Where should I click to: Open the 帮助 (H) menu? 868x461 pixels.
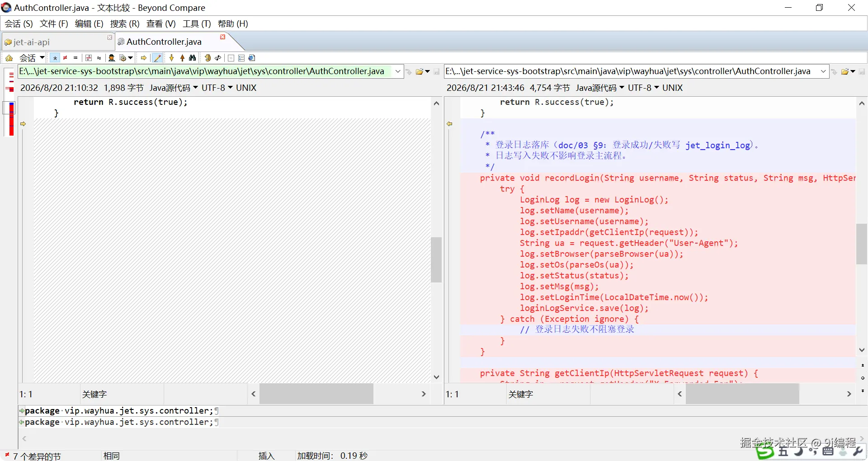[233, 24]
